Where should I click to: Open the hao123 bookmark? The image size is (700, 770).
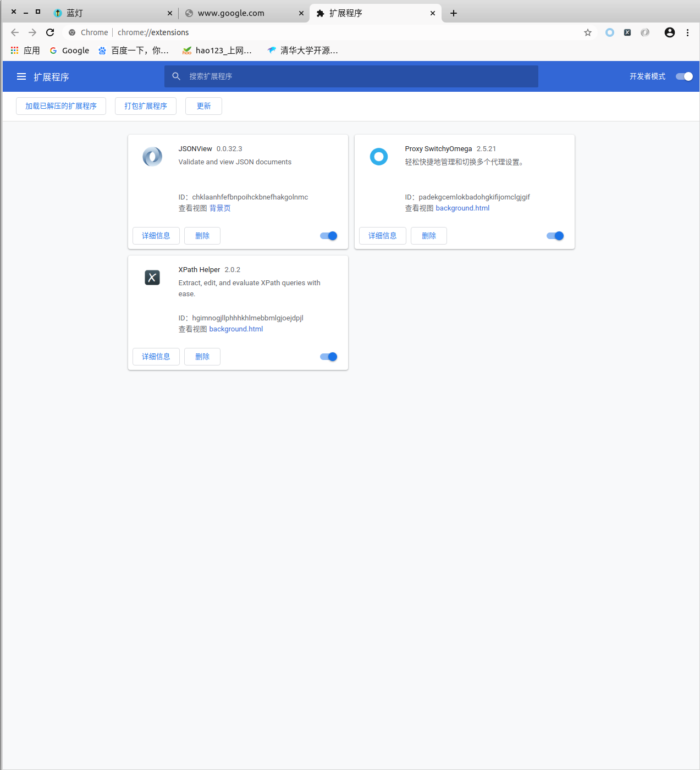click(217, 51)
